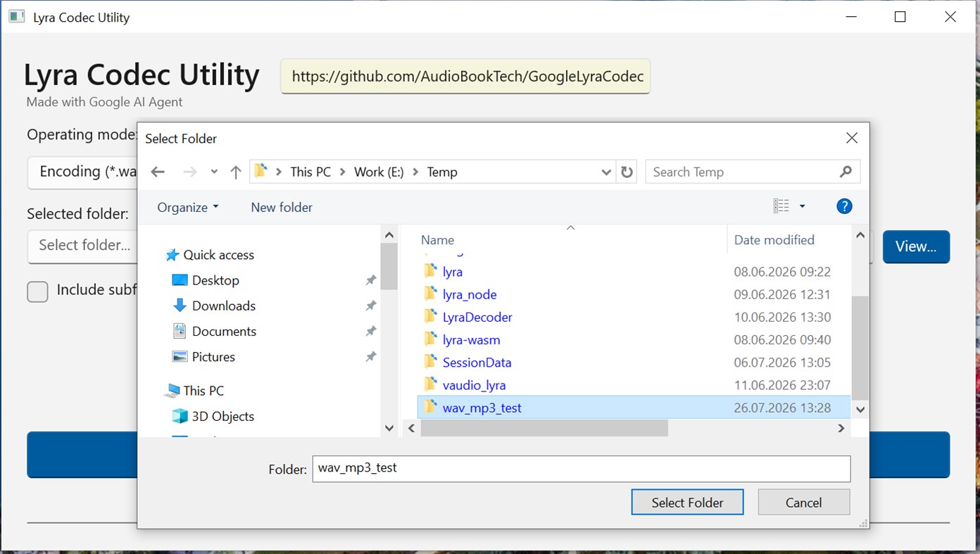Viewport: 980px width, 554px height.
Task: Click the 3D Objects cube icon
Action: click(x=180, y=416)
